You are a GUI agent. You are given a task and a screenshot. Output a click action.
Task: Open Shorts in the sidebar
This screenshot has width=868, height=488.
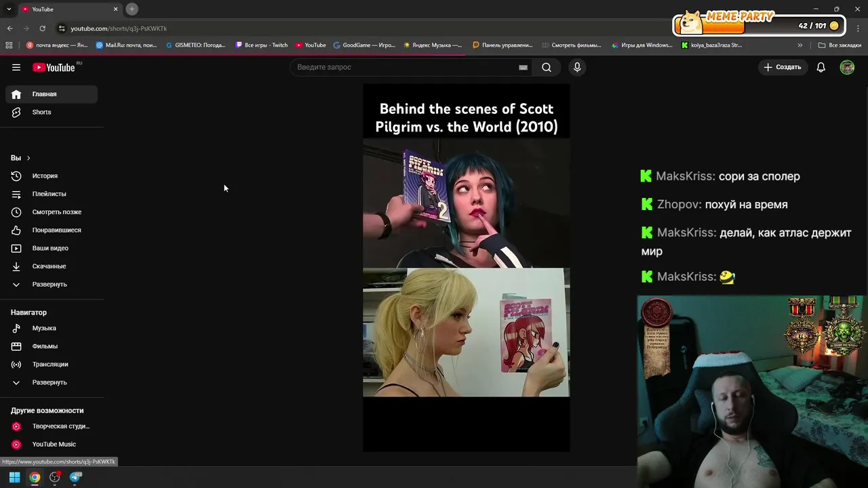(x=52, y=112)
